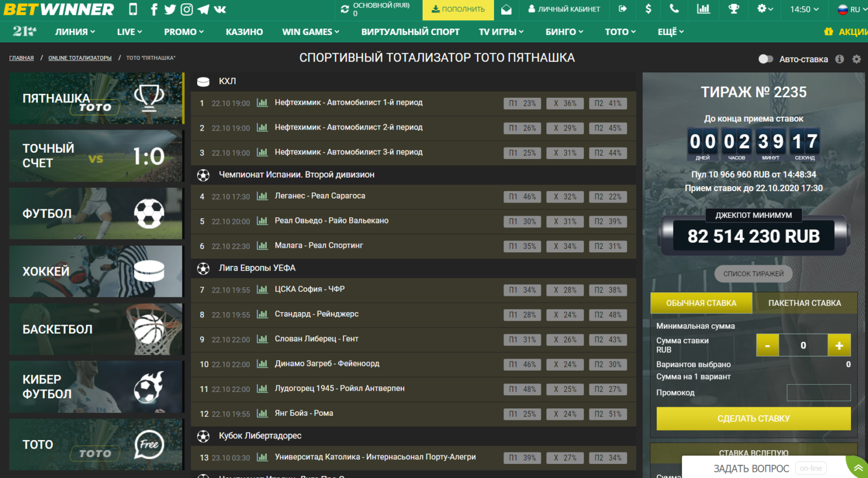Screen dimensions: 868x478
Task: Go to ГЛАВНАЯ breadcrumb link
Action: (21, 58)
